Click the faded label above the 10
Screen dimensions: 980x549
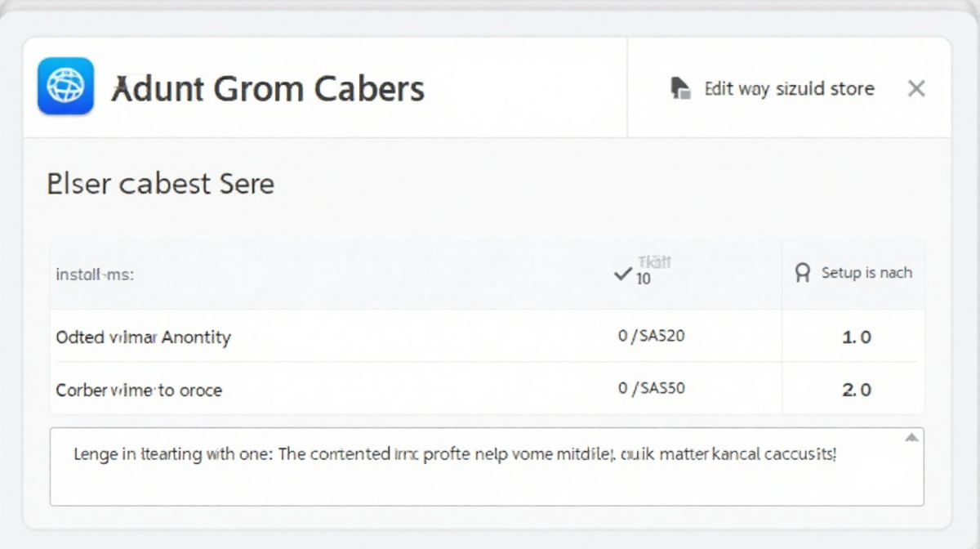(655, 262)
